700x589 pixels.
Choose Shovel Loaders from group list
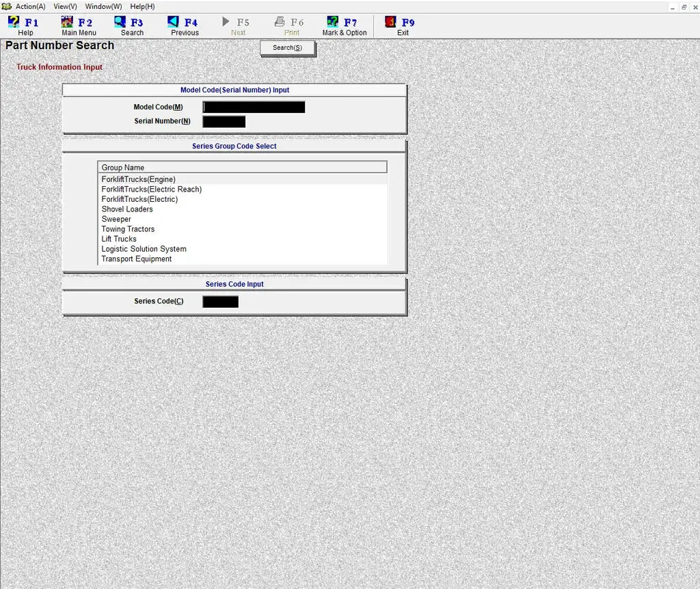point(127,209)
